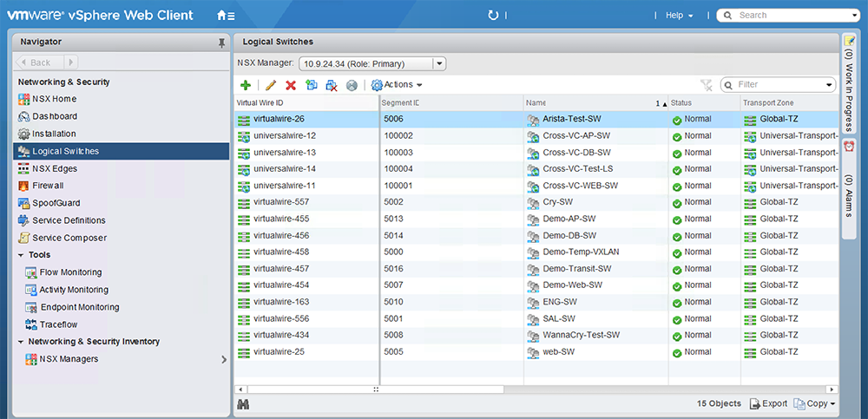Click the grey globe toolbar icon

tap(352, 85)
